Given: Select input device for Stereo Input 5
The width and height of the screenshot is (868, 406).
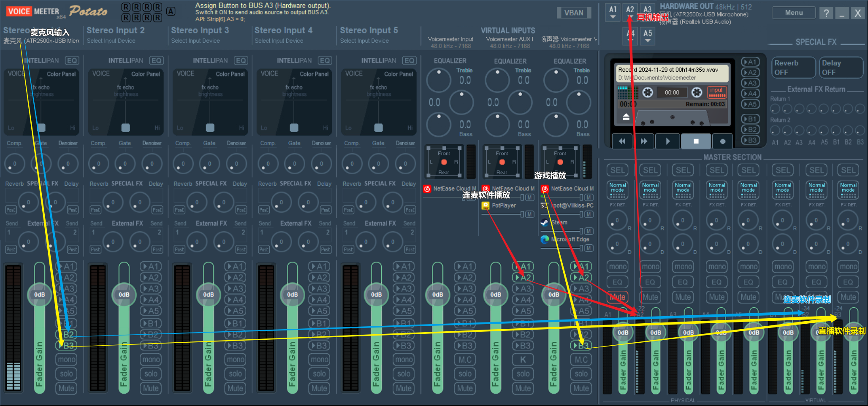Looking at the screenshot, I should click(x=364, y=41).
